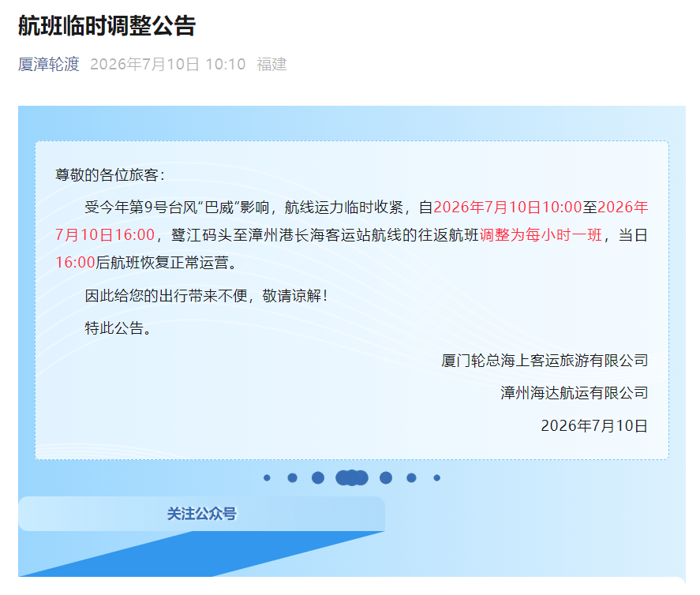Click the article title 航班临时调整公告
The width and height of the screenshot is (700, 595).
[x=107, y=25]
